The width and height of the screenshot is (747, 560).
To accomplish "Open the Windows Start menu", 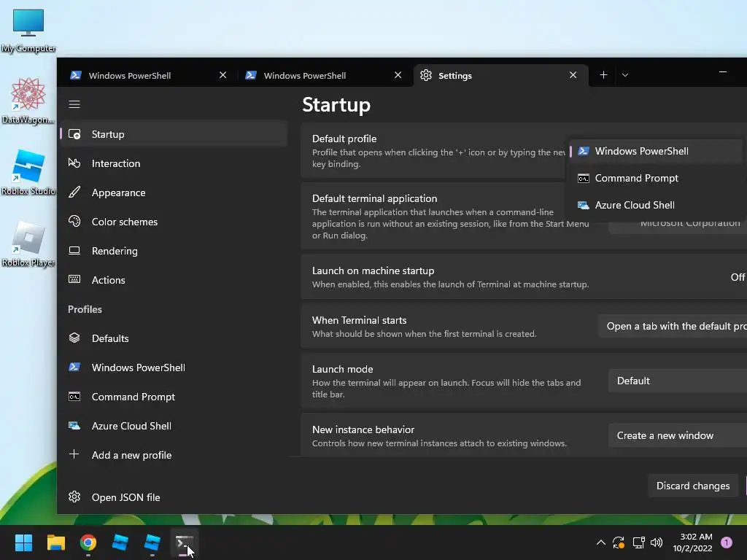I will coord(23,542).
